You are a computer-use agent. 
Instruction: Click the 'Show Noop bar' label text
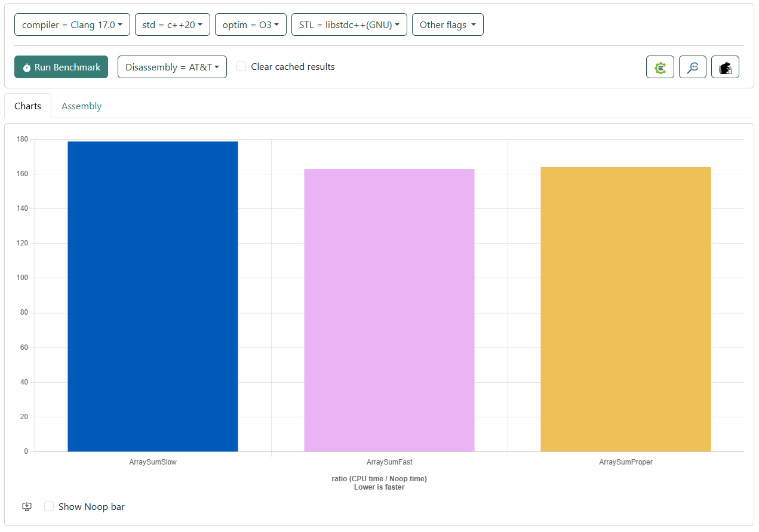coord(91,506)
